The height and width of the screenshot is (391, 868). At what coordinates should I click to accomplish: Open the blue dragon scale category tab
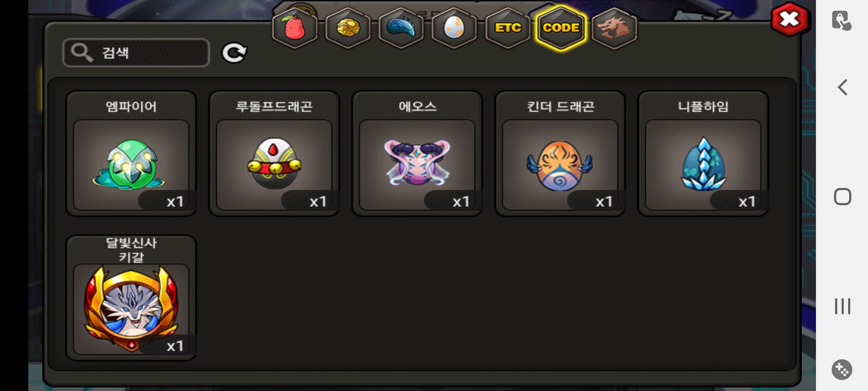click(401, 28)
